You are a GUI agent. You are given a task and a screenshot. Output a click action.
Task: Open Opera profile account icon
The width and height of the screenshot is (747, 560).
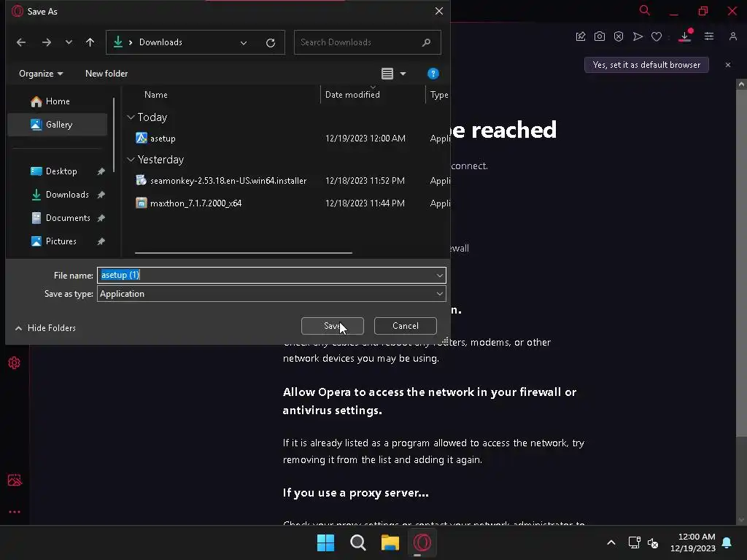tap(732, 36)
